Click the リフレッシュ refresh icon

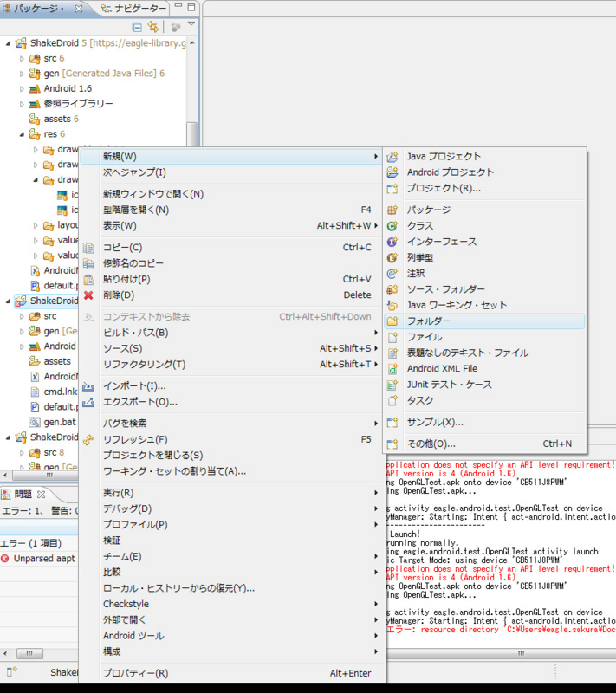88,440
